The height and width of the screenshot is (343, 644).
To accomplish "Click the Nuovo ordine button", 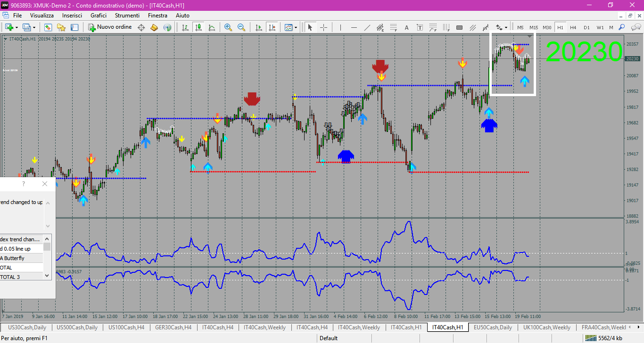I will (x=110, y=27).
